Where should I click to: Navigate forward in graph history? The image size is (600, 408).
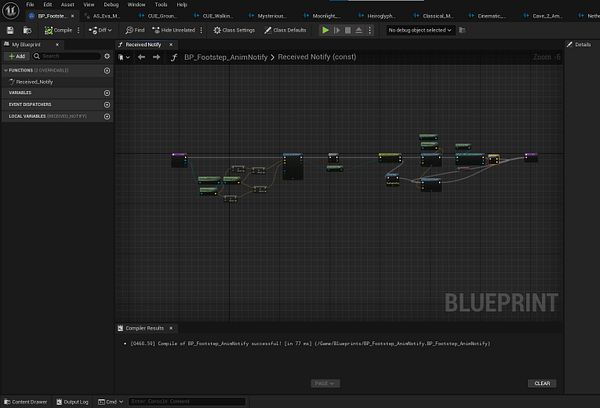pyautogui.click(x=156, y=57)
